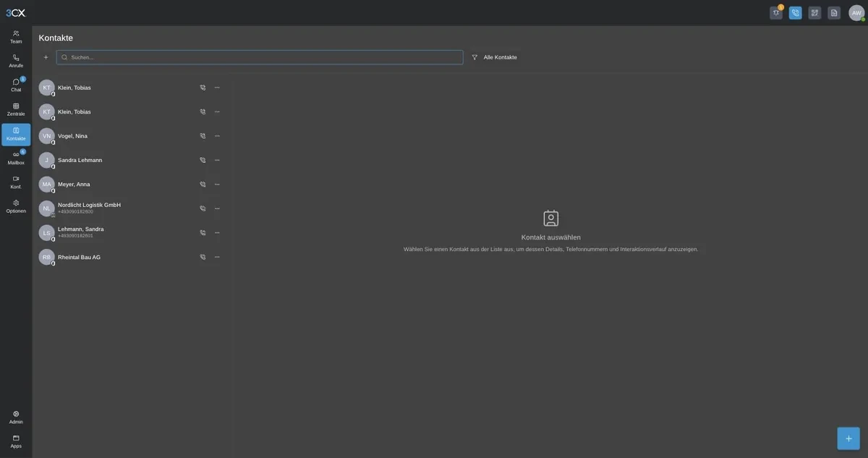Open the desk phone notifications icon with badge
This screenshot has width=868, height=458.
point(776,12)
